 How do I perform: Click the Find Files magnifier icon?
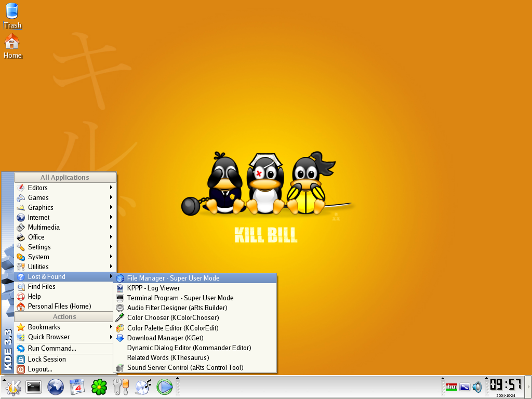click(x=21, y=287)
